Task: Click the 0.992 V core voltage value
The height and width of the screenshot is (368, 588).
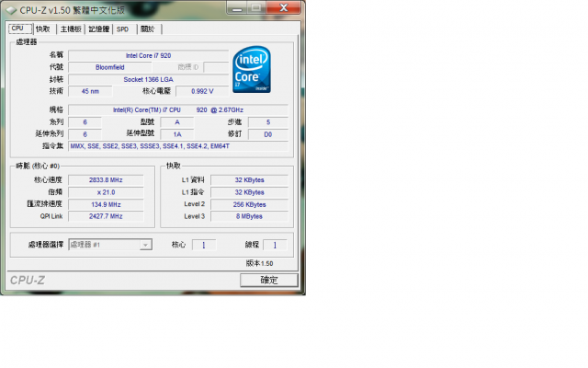Action: pyautogui.click(x=202, y=91)
